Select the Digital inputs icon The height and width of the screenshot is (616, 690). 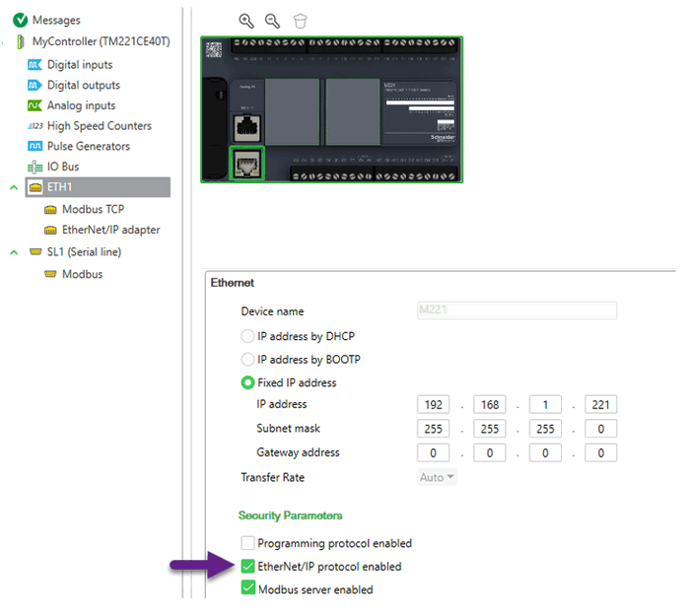coord(34,65)
